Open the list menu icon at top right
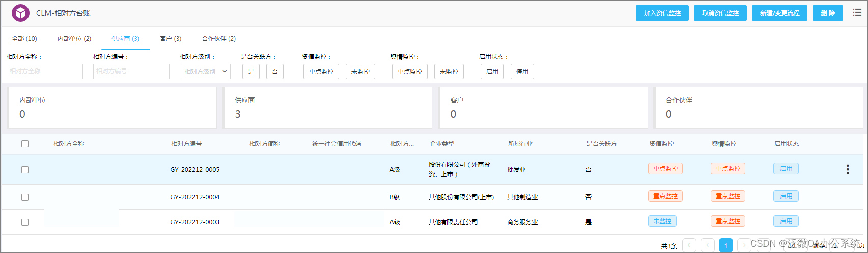Image resolution: width=868 pixels, height=253 pixels. click(857, 13)
